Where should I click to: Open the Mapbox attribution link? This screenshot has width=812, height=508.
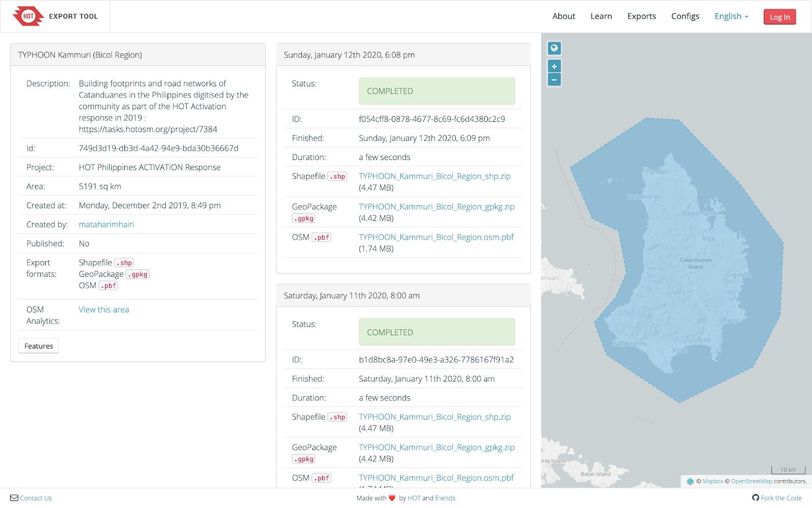[713, 481]
